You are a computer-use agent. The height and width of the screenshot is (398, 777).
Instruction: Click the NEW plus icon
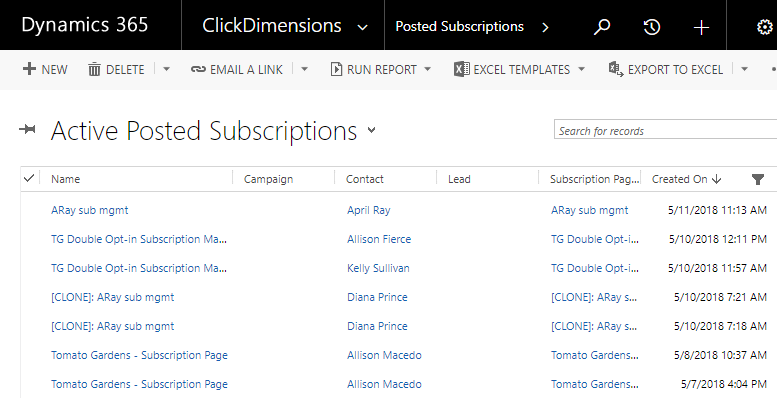coord(29,69)
